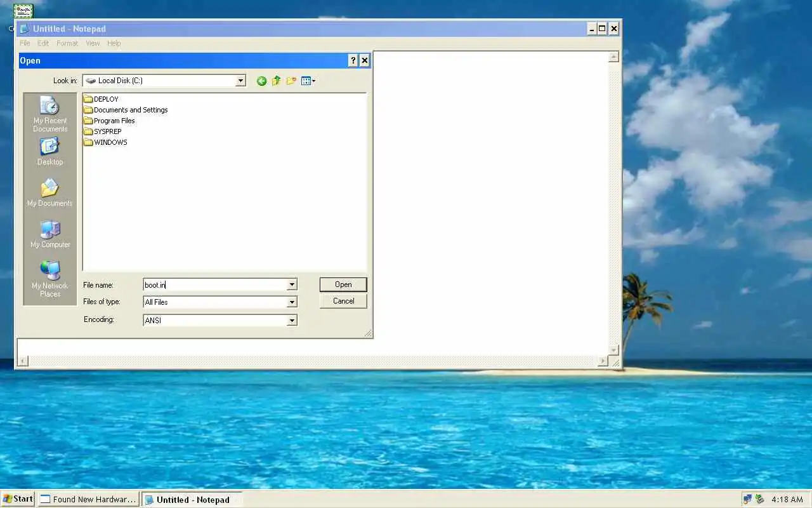Image resolution: width=812 pixels, height=508 pixels.
Task: Open My Computer in places bar
Action: click(x=50, y=234)
